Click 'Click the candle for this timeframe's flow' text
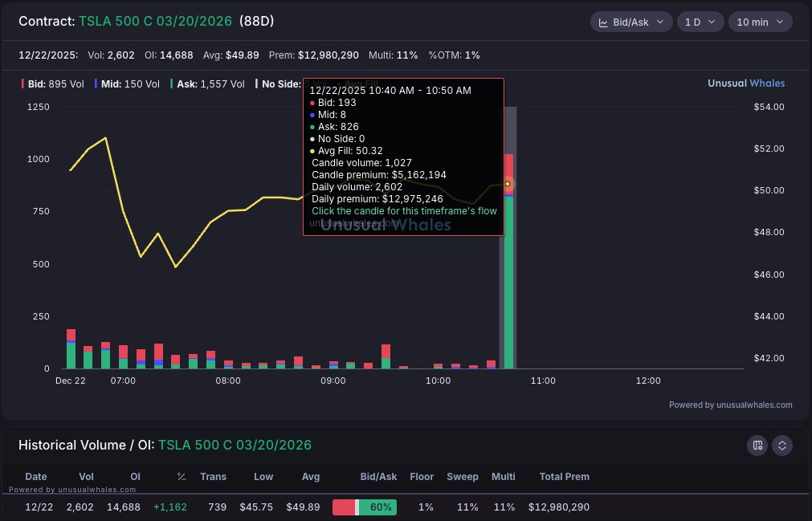 tap(404, 211)
